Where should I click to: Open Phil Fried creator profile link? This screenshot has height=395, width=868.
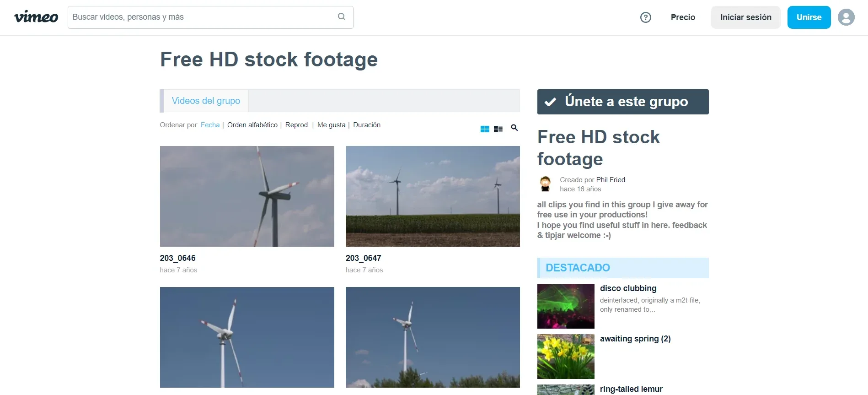611,180
